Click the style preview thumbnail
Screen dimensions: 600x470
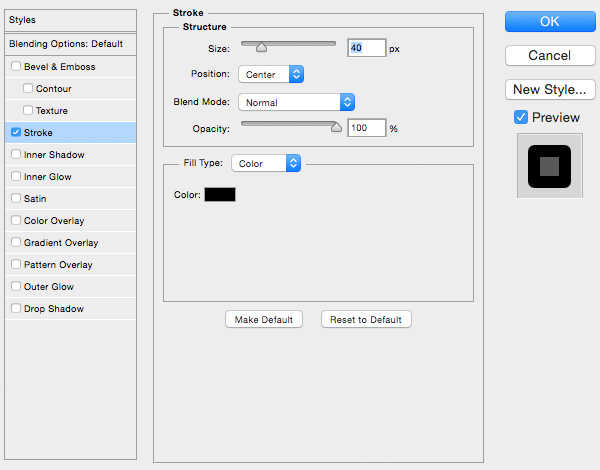click(549, 166)
